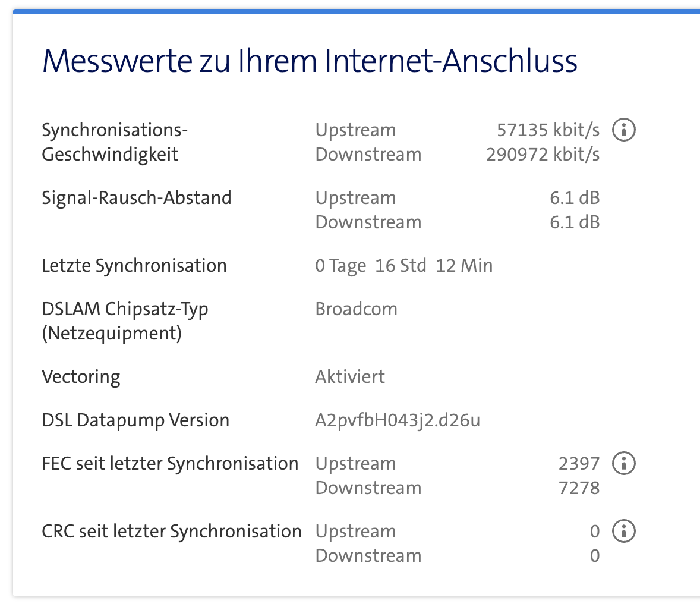Click the CRC seit letzter Synchronisation label

click(x=171, y=531)
